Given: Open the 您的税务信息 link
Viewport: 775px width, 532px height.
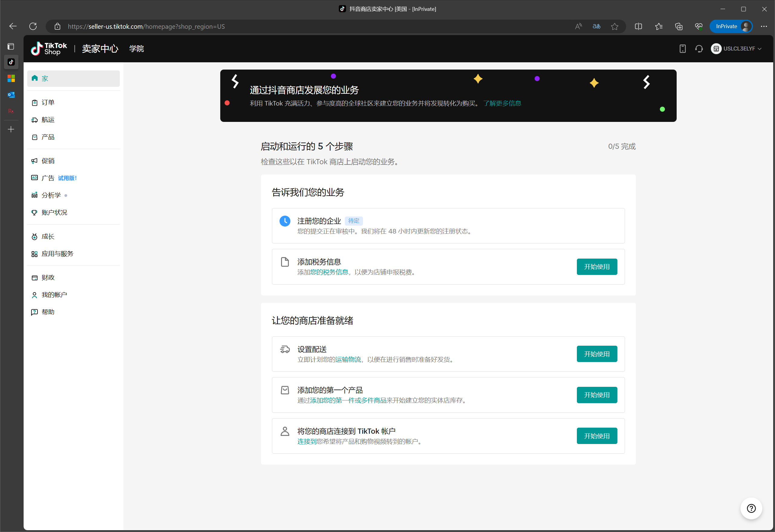Looking at the screenshot, I should 329,272.
